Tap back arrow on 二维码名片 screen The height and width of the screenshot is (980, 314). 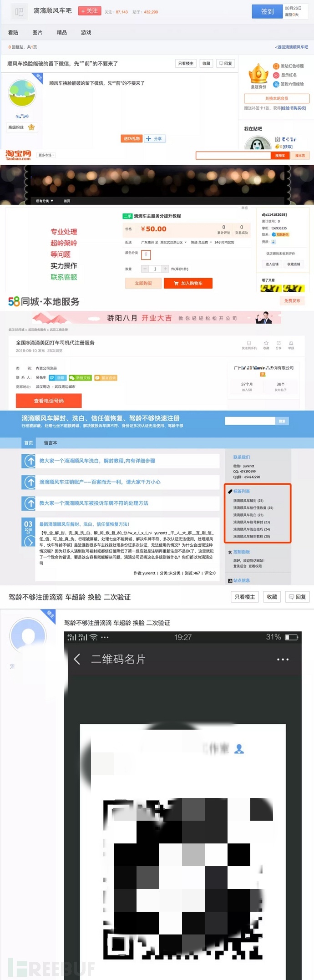77,659
